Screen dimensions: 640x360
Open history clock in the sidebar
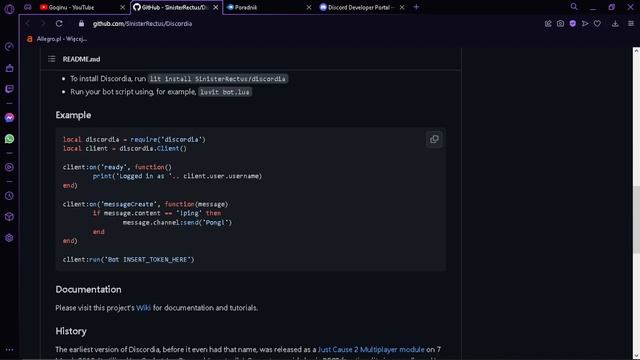tap(9, 196)
